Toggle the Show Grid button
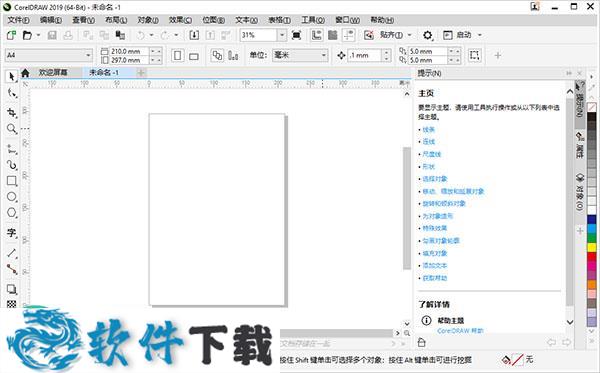The width and height of the screenshot is (600, 373). coord(333,35)
